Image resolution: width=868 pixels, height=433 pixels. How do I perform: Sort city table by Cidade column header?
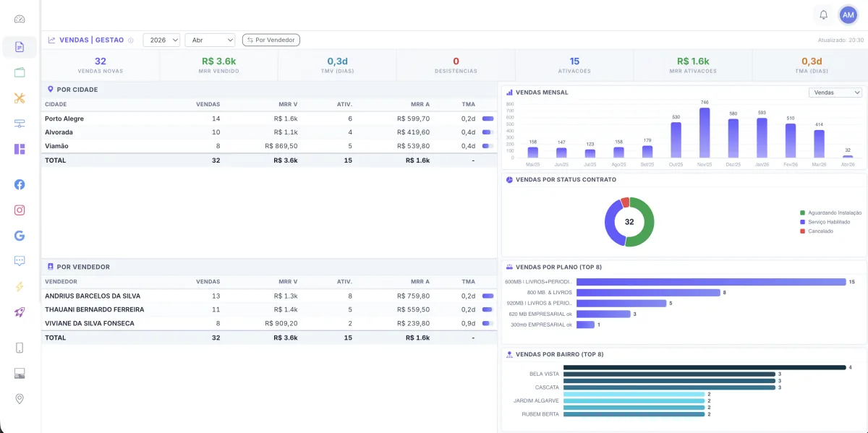coord(56,104)
